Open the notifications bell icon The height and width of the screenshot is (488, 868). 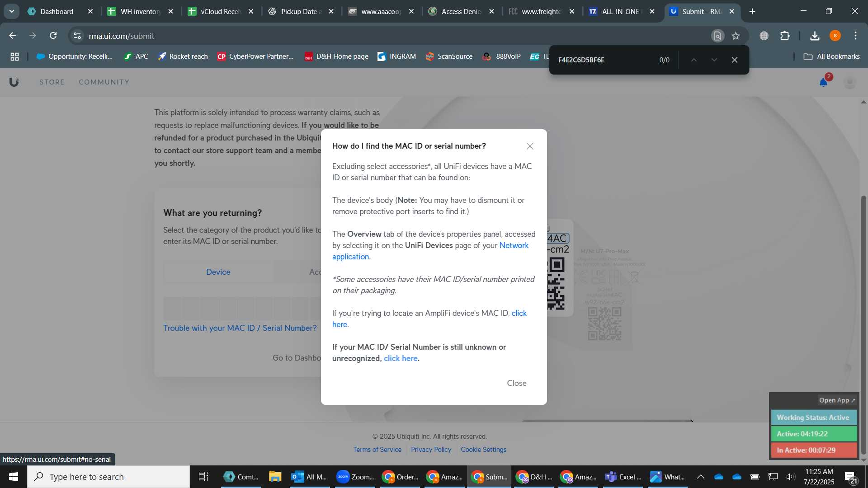click(823, 82)
